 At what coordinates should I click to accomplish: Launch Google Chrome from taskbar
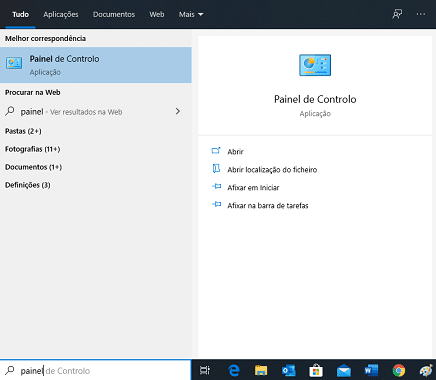click(399, 370)
